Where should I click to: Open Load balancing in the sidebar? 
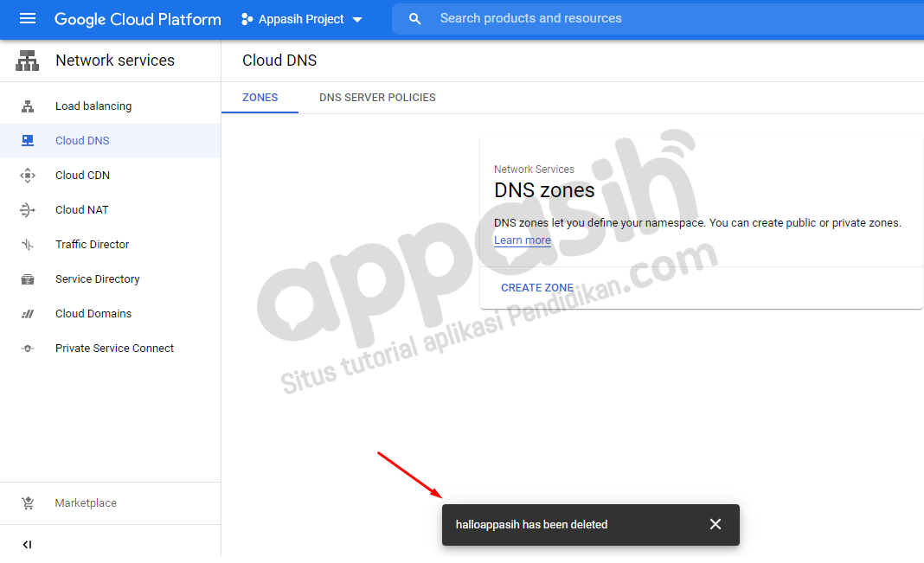[110, 106]
